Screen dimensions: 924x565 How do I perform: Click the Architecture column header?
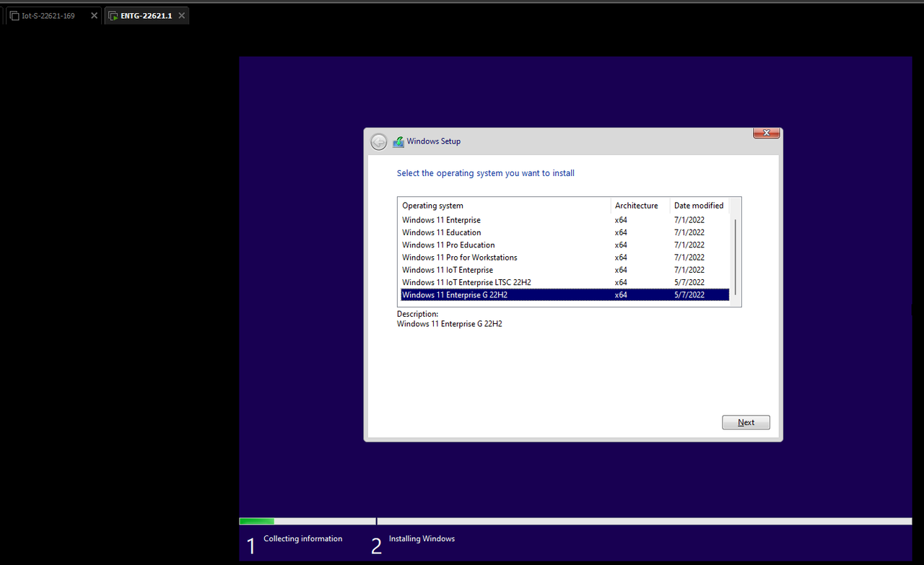pos(640,206)
